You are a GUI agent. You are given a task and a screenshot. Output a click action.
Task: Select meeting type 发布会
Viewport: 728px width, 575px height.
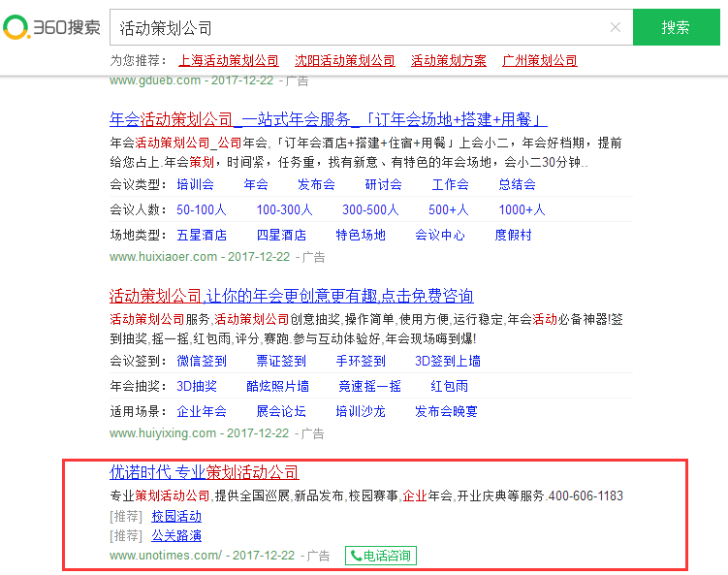click(x=316, y=184)
